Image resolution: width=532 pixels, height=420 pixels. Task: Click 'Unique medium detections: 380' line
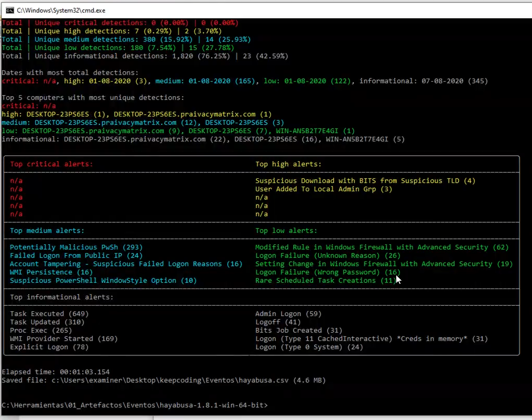126,40
